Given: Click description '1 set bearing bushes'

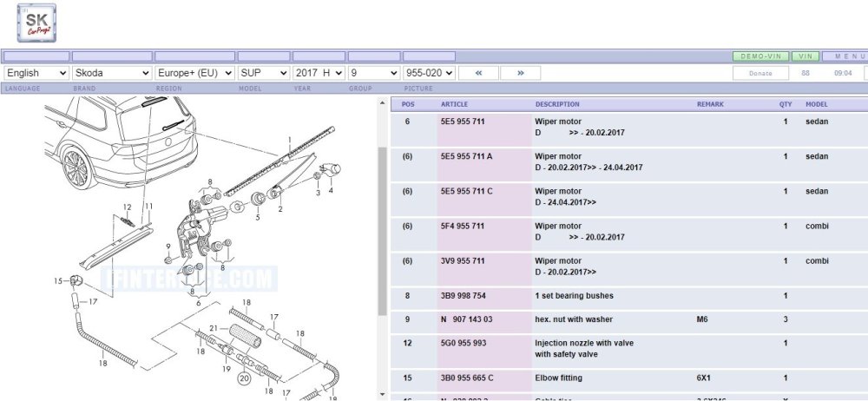Looking at the screenshot, I should [x=574, y=296].
